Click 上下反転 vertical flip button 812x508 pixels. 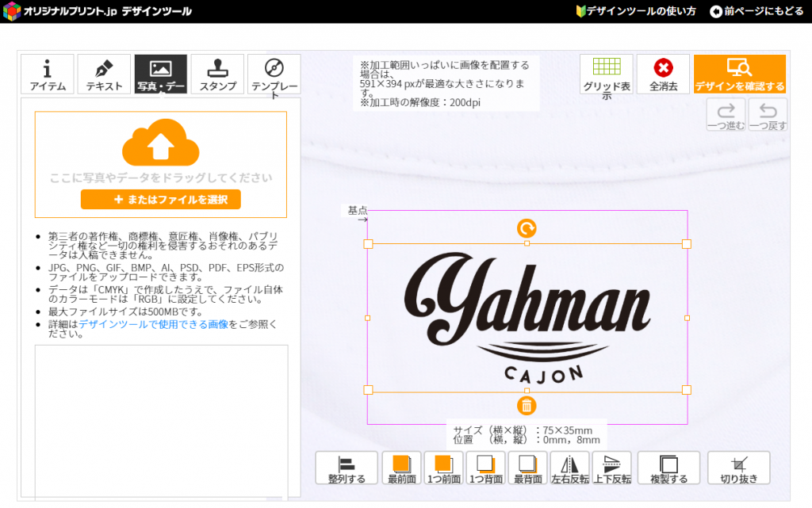tap(611, 468)
